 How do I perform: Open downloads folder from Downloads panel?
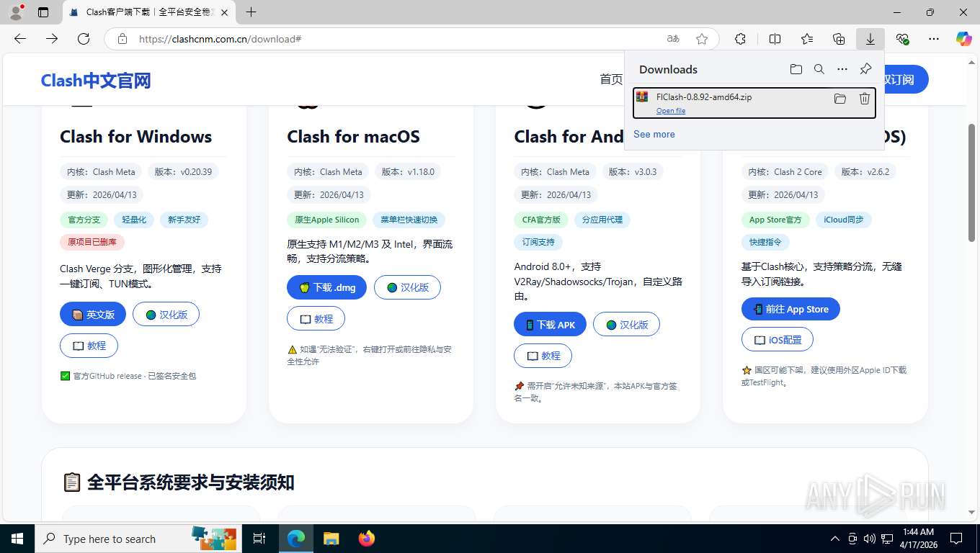[x=796, y=69]
